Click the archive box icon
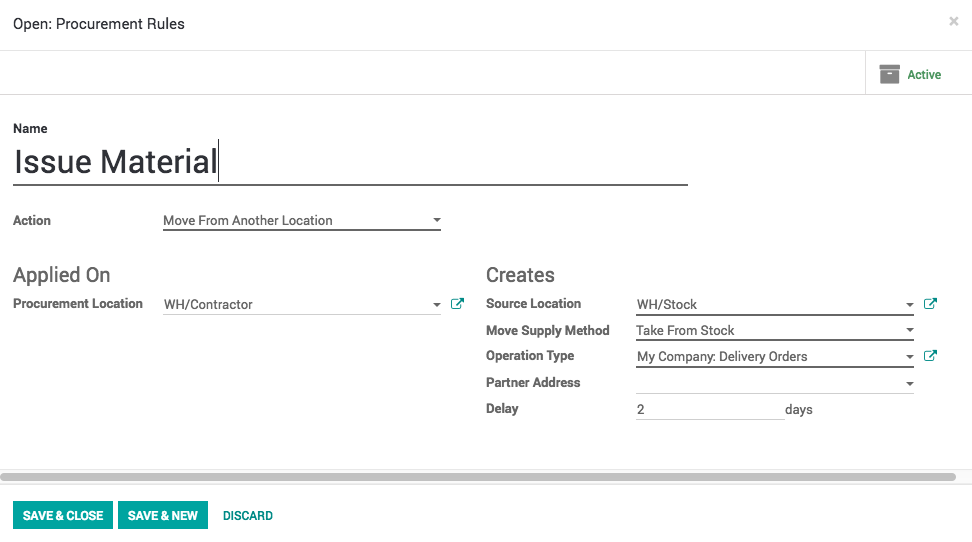 pyautogui.click(x=889, y=74)
